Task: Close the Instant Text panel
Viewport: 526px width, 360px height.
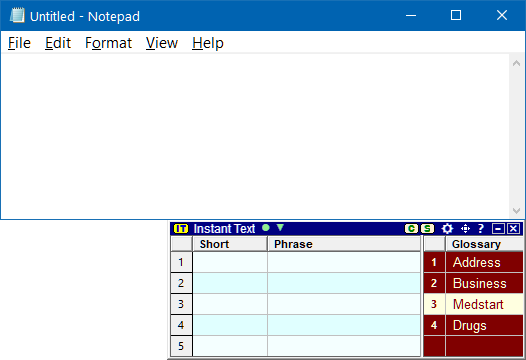Action: tap(513, 228)
